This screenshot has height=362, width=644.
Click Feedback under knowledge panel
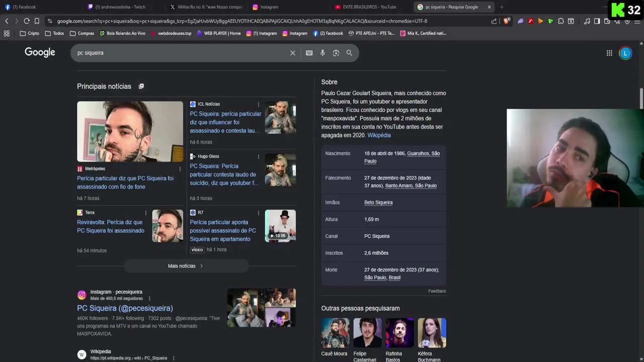(437, 291)
